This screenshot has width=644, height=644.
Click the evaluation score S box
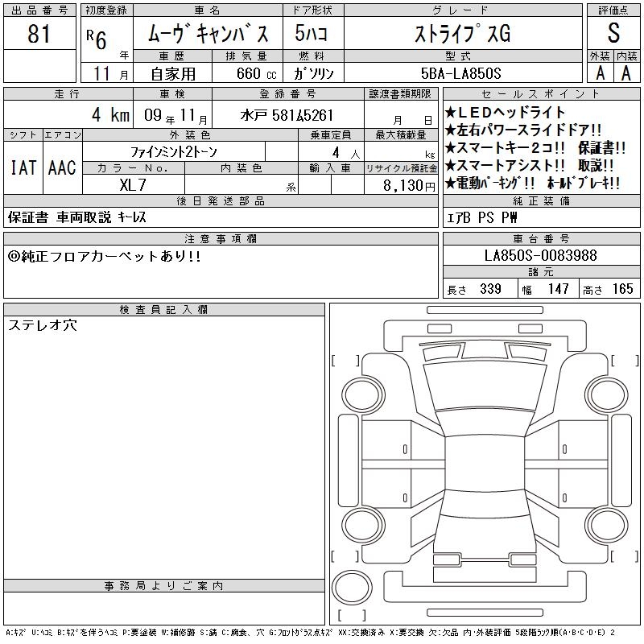pos(614,34)
